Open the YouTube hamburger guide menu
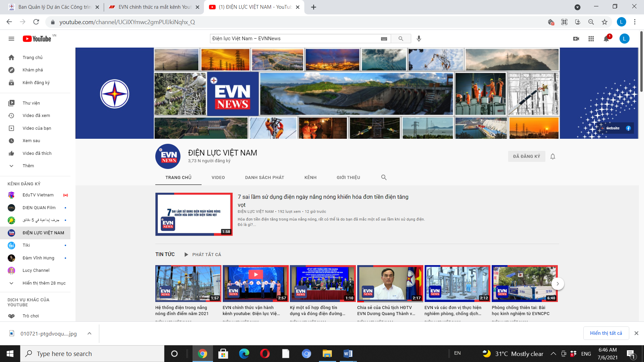 click(x=11, y=39)
